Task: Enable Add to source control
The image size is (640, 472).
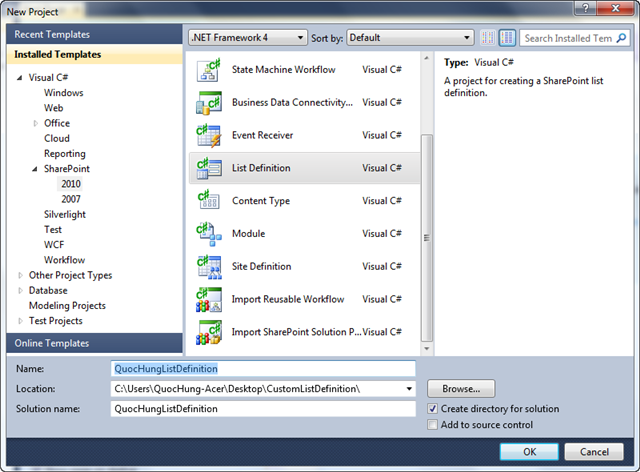Action: 433,425
